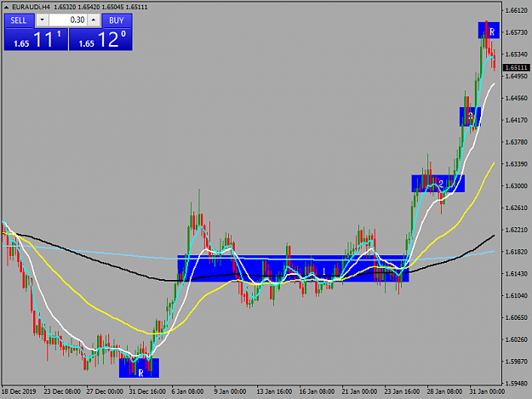Click the 1.61430 price scale label
Screen dimensions: 532x399
click(x=517, y=274)
